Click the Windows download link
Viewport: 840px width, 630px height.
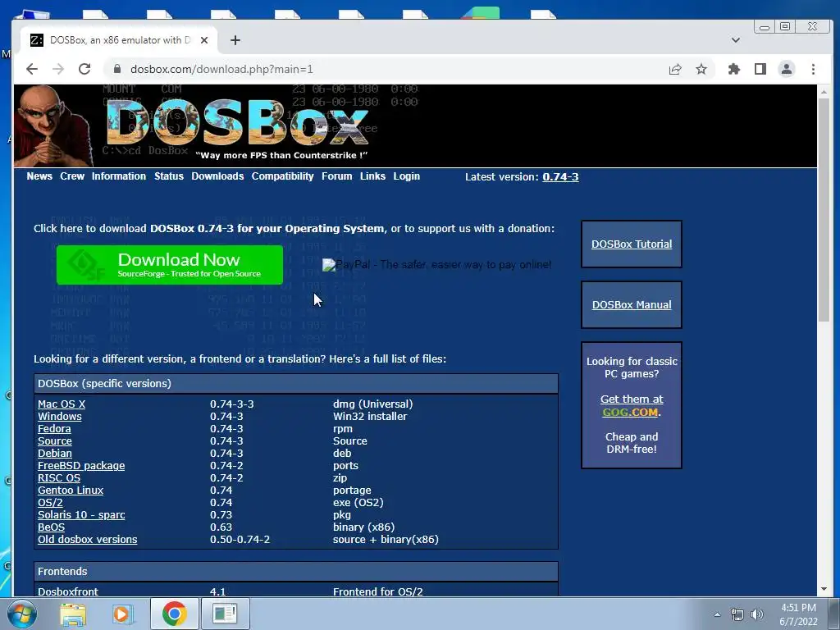coord(60,416)
